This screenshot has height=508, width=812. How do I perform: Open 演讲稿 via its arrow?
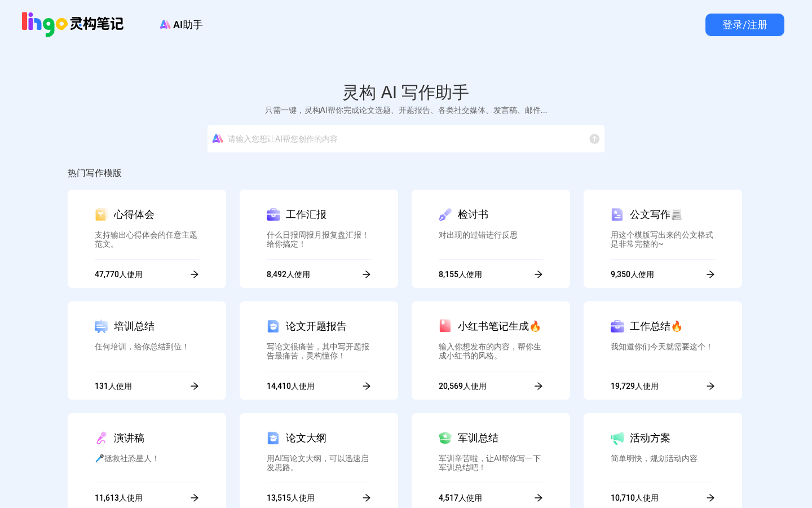[195, 498]
